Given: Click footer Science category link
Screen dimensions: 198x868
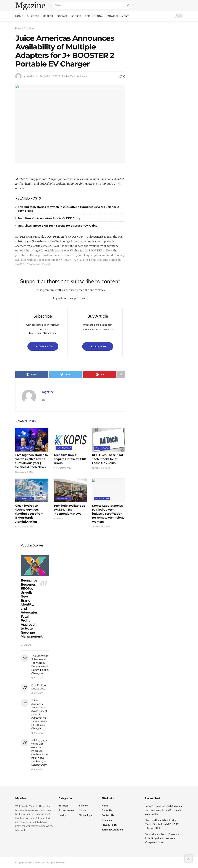Looking at the screenshot, I should (83, 806).
